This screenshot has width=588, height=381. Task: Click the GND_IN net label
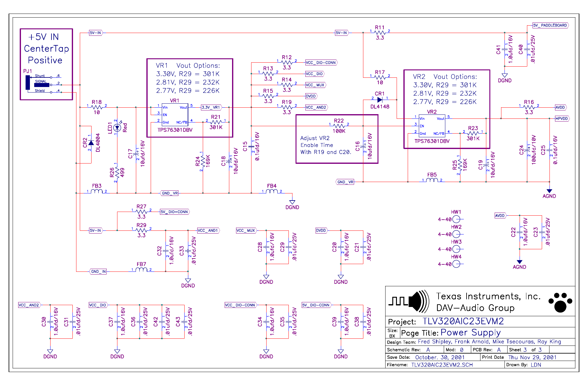click(x=98, y=271)
